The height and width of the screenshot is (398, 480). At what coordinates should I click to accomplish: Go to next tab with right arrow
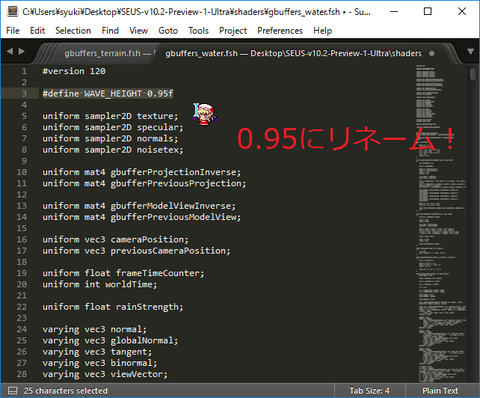22,51
